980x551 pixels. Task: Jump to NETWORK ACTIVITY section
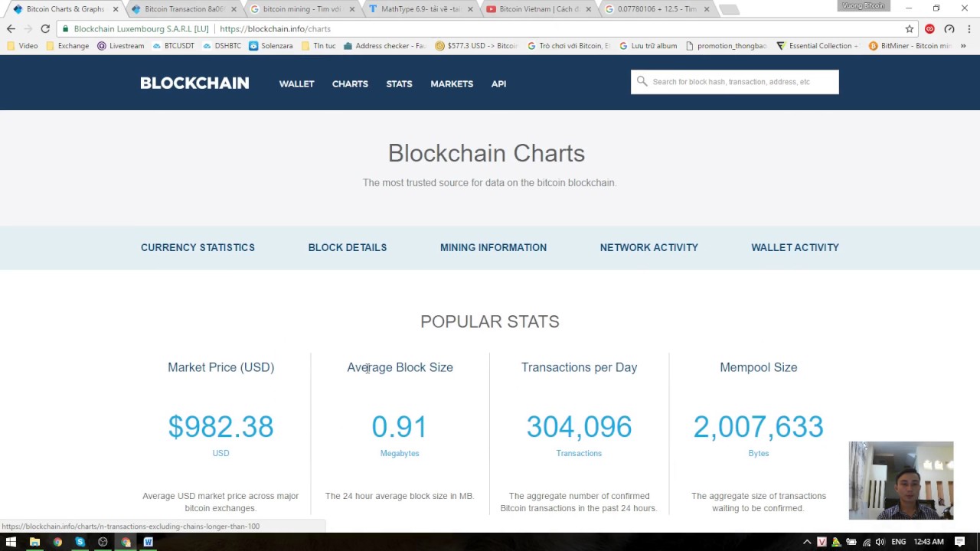click(649, 247)
